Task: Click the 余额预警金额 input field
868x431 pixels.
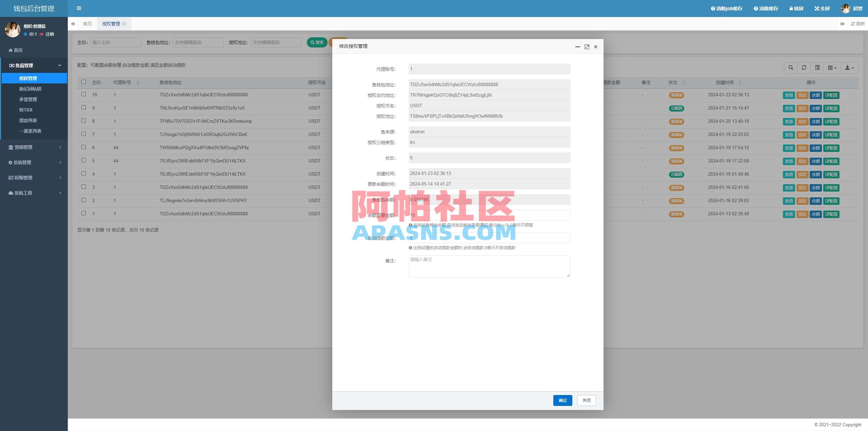Action: (x=489, y=215)
